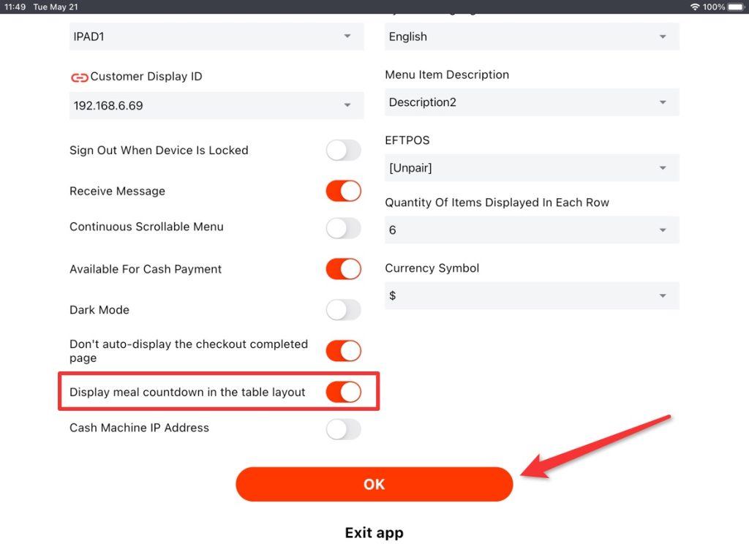This screenshot has height=560, width=749.
Task: Enable Sign Out When Device Is Locked
Action: (343, 150)
